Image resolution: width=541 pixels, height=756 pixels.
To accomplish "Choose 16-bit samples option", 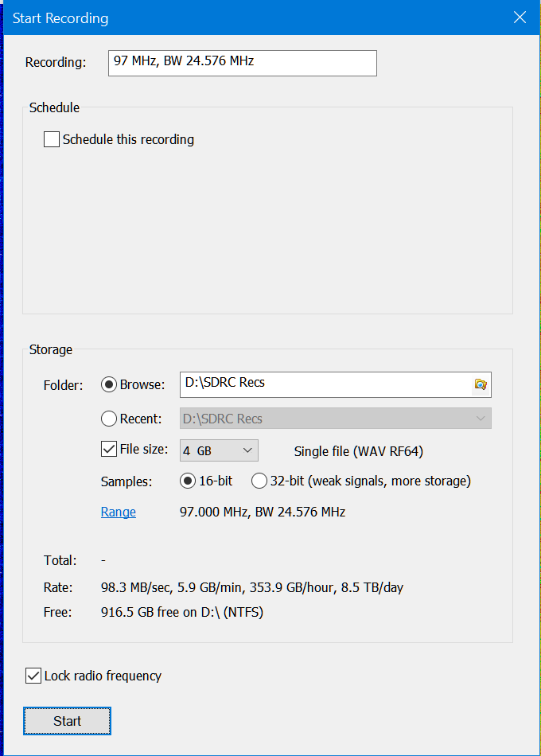I will point(188,481).
